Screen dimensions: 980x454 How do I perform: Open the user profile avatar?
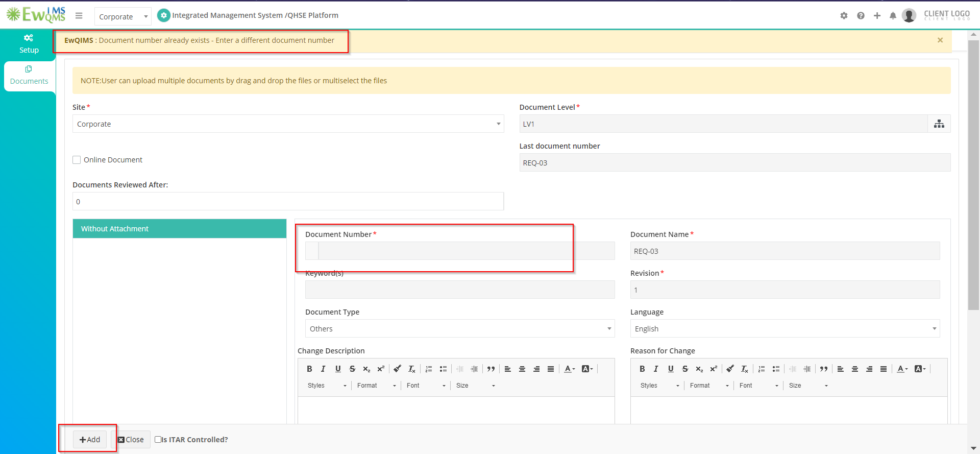909,15
